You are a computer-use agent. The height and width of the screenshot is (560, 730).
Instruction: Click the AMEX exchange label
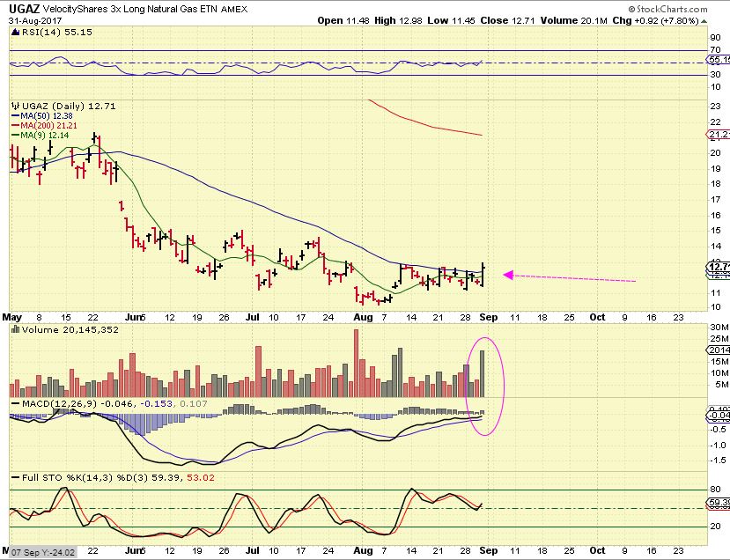coord(234,10)
